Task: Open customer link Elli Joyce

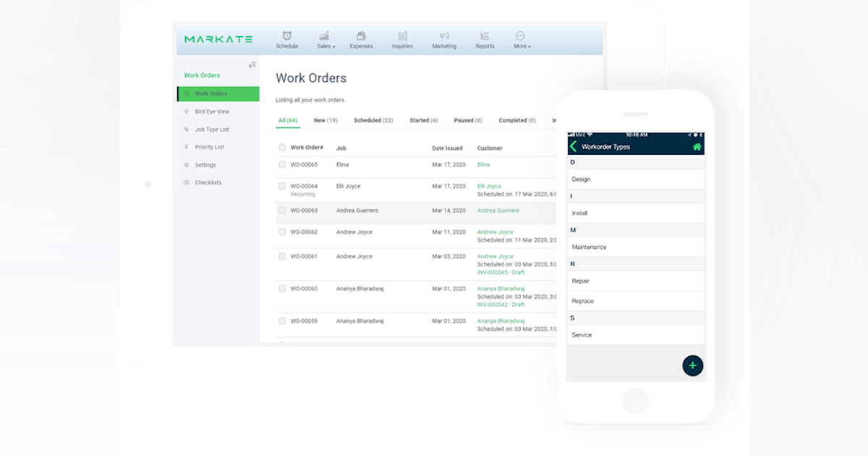Action: [489, 186]
